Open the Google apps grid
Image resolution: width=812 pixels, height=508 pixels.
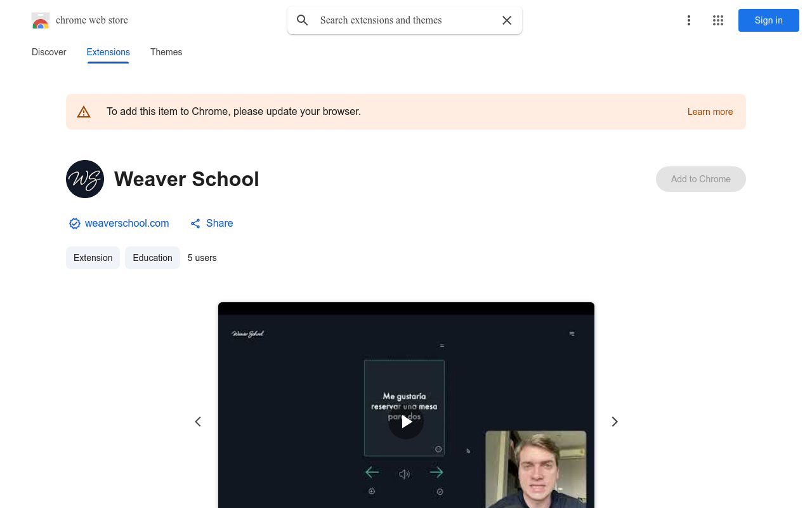pos(718,20)
